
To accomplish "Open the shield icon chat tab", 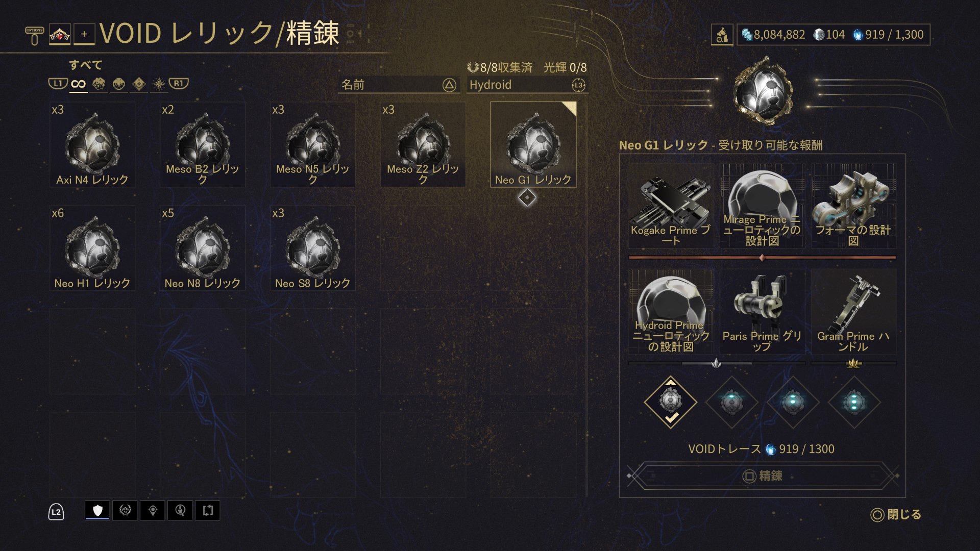I will click(x=97, y=510).
